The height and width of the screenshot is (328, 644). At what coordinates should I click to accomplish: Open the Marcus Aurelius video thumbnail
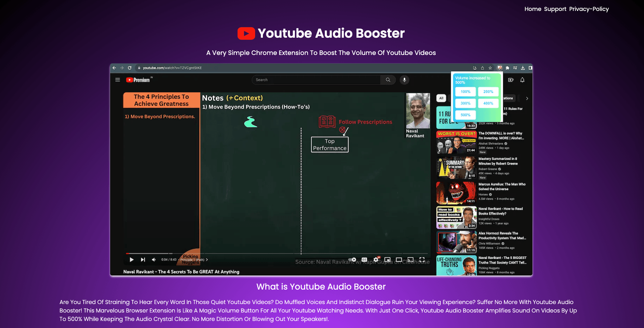pyautogui.click(x=456, y=193)
